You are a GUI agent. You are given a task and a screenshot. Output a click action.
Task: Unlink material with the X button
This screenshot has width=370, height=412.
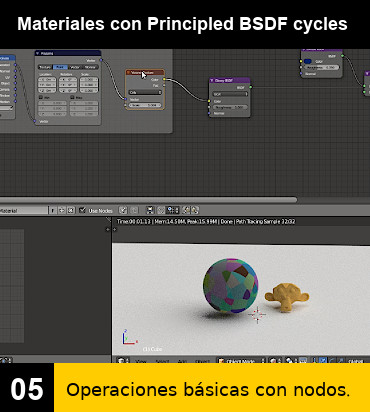(71, 210)
